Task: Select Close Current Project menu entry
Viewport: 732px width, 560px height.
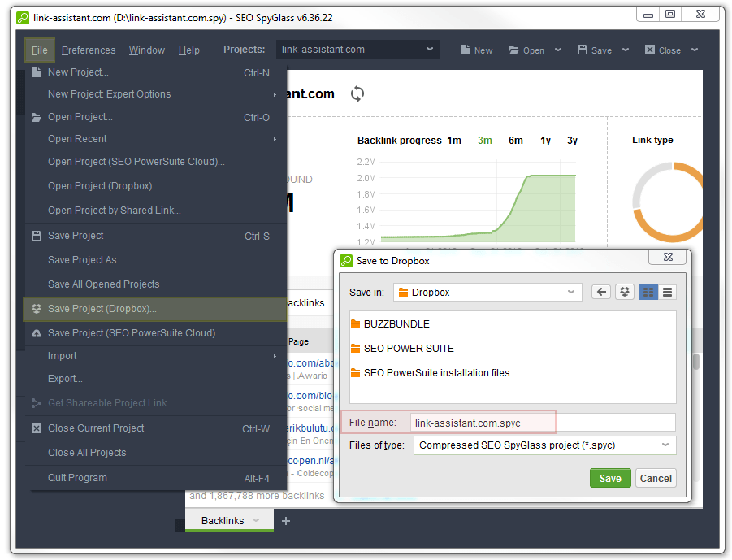Action: click(155, 428)
